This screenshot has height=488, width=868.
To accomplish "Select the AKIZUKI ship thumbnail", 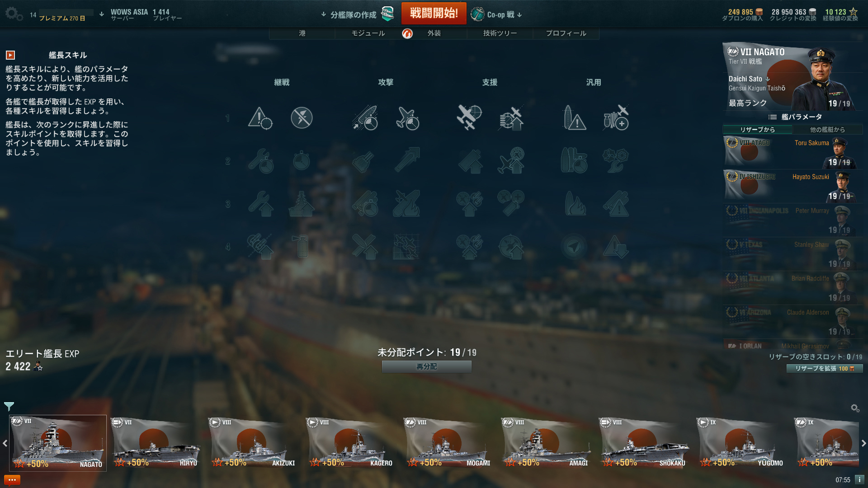I will click(x=252, y=443).
